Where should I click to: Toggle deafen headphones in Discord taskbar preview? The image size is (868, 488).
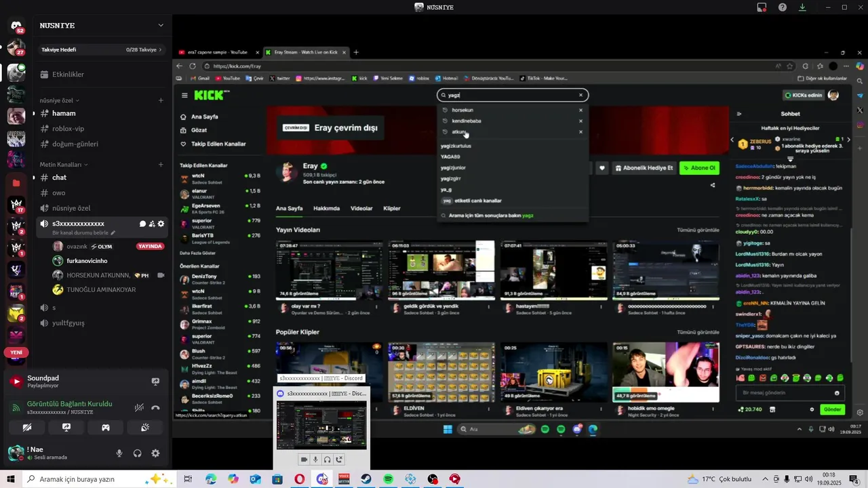pyautogui.click(x=327, y=460)
